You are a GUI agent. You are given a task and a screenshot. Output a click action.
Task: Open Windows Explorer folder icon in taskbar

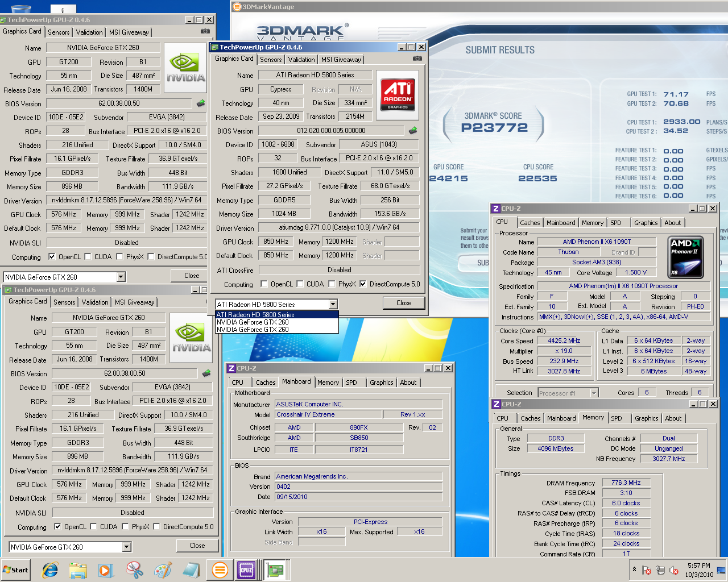tap(78, 570)
